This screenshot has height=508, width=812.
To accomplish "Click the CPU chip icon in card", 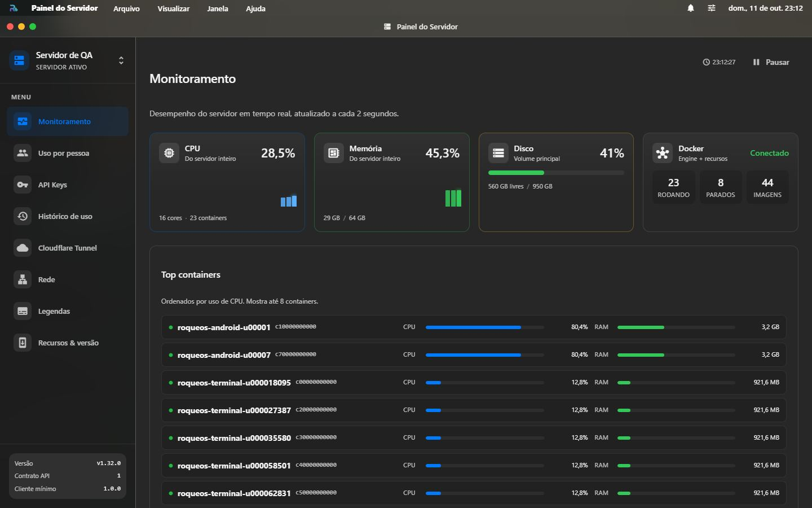I will pos(169,153).
